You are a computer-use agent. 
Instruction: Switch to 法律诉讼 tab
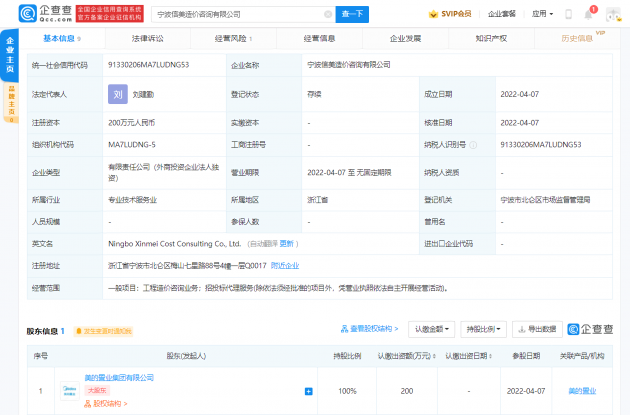147,39
